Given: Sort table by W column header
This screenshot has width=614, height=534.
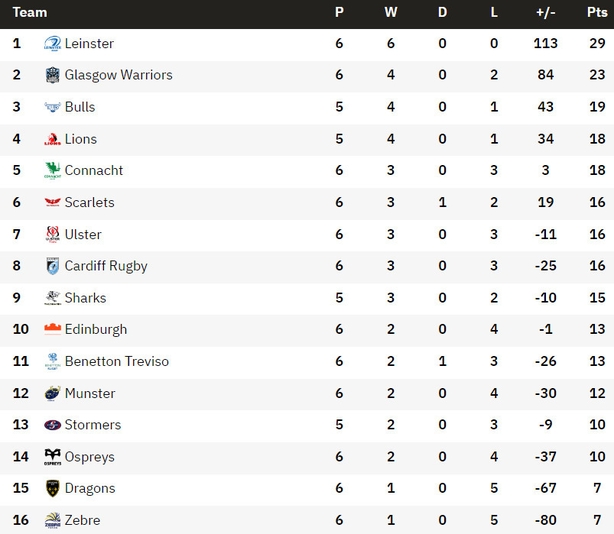Looking at the screenshot, I should click(390, 13).
